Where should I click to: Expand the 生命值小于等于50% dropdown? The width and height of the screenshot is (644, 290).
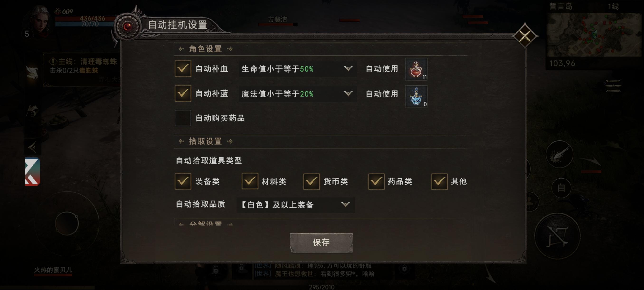coord(298,69)
